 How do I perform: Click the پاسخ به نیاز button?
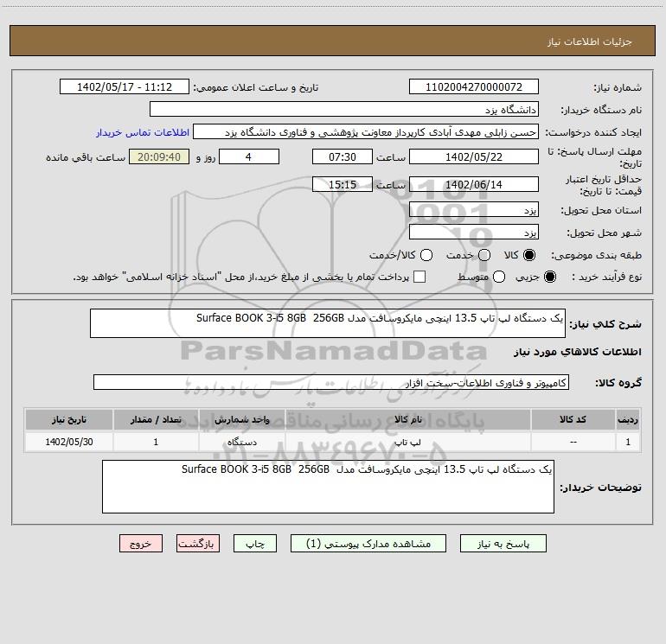click(503, 544)
